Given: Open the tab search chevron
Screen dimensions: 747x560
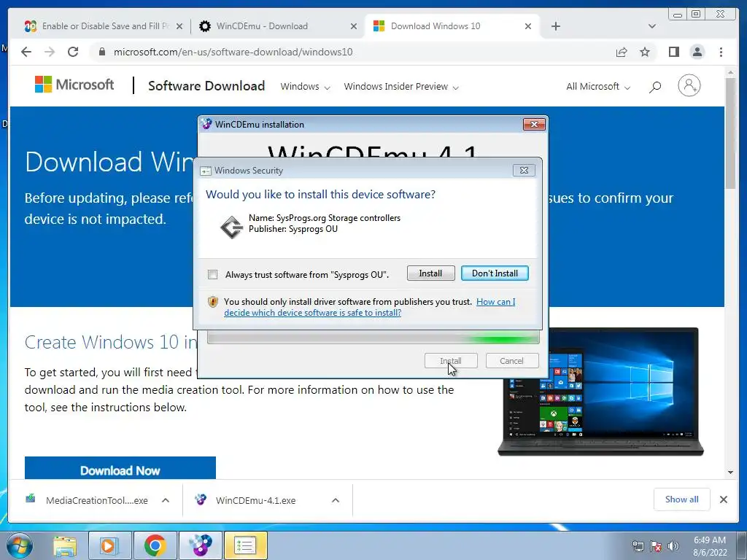Looking at the screenshot, I should click(651, 26).
